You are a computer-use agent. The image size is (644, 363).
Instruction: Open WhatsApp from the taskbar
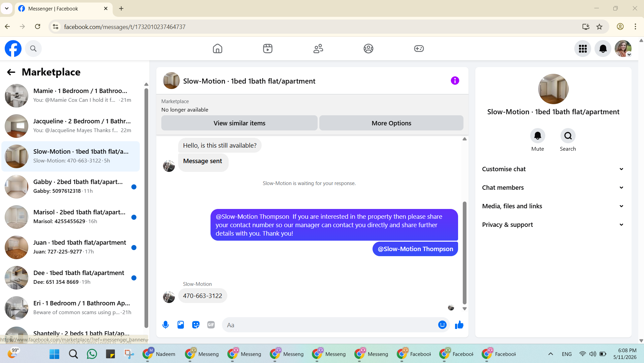click(92, 354)
